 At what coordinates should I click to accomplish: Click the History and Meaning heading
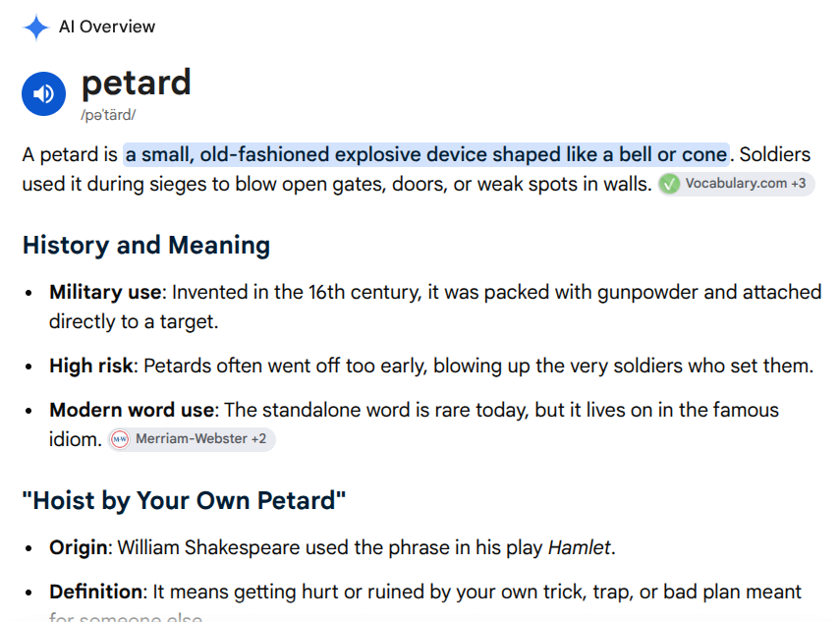146,246
